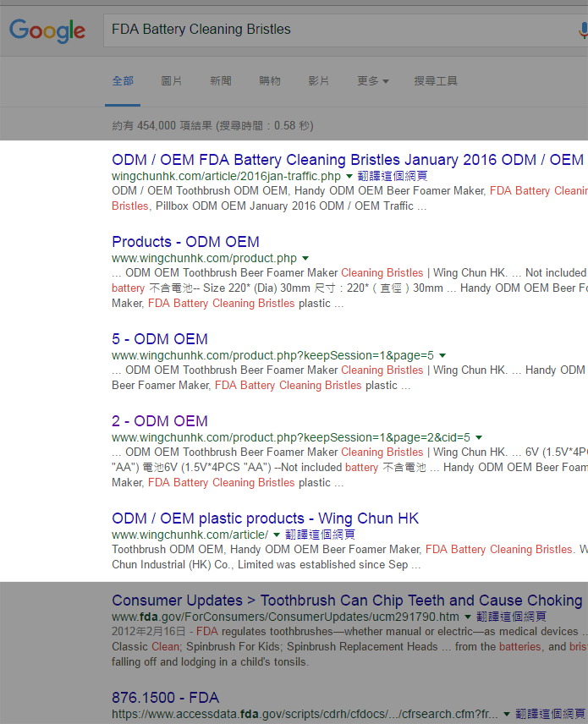Click 翻譯這個網頁 for the 2016jan-traffic result
588x724 pixels.
[x=393, y=176]
